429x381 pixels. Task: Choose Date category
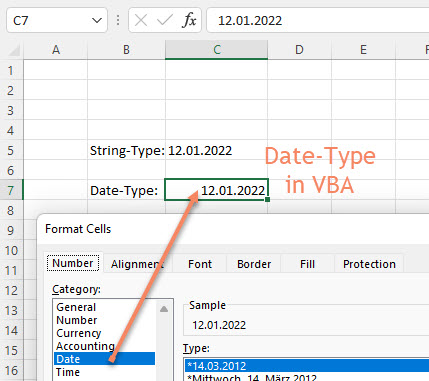[104, 359]
